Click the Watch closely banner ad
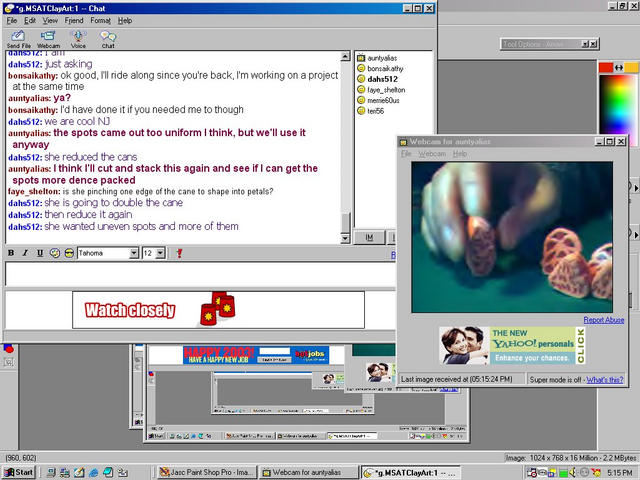Viewport: 640px width, 480px height. click(218, 310)
